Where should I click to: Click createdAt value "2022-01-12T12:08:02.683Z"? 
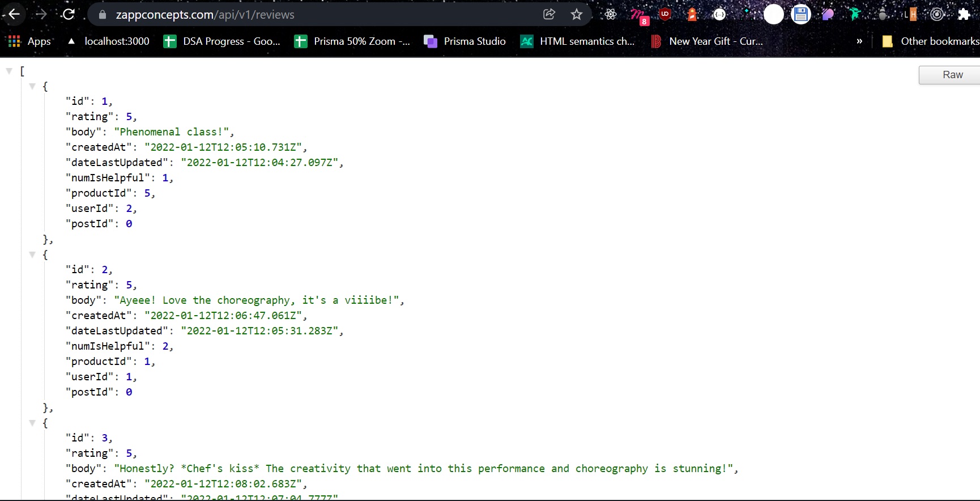click(223, 484)
